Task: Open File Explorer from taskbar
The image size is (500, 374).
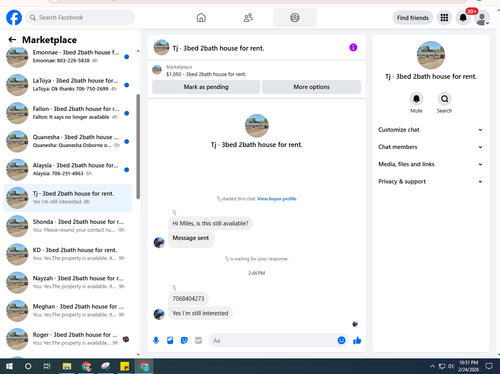Action: 67,366
